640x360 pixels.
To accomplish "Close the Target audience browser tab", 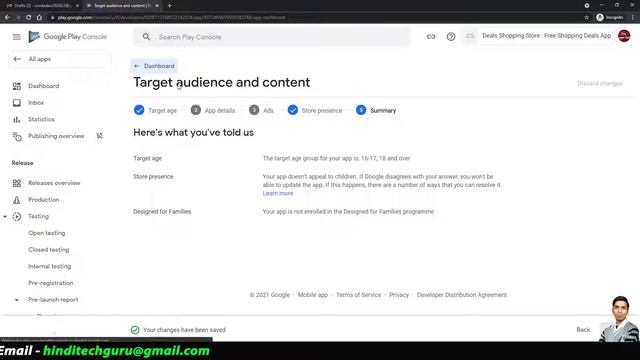I will click(157, 6).
